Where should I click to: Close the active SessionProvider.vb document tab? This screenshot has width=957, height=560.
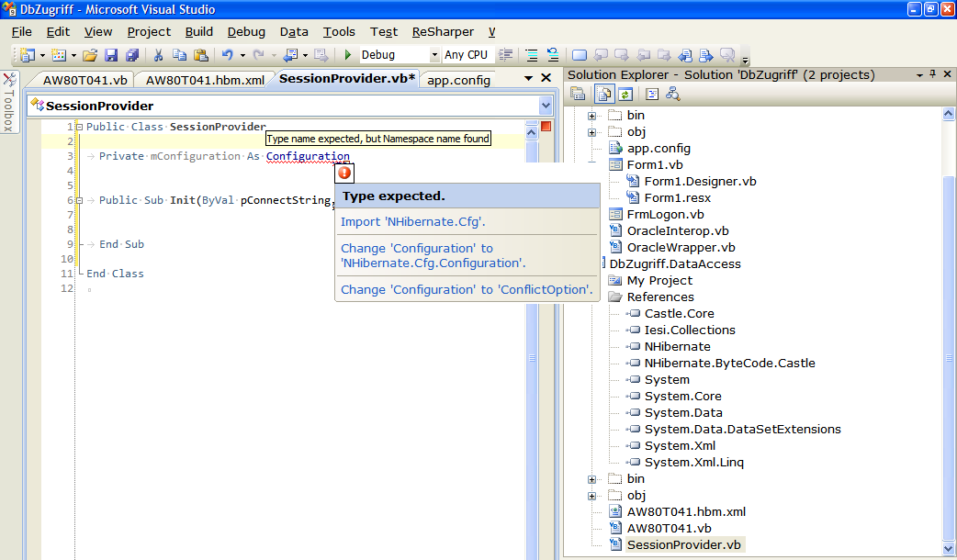tap(546, 78)
